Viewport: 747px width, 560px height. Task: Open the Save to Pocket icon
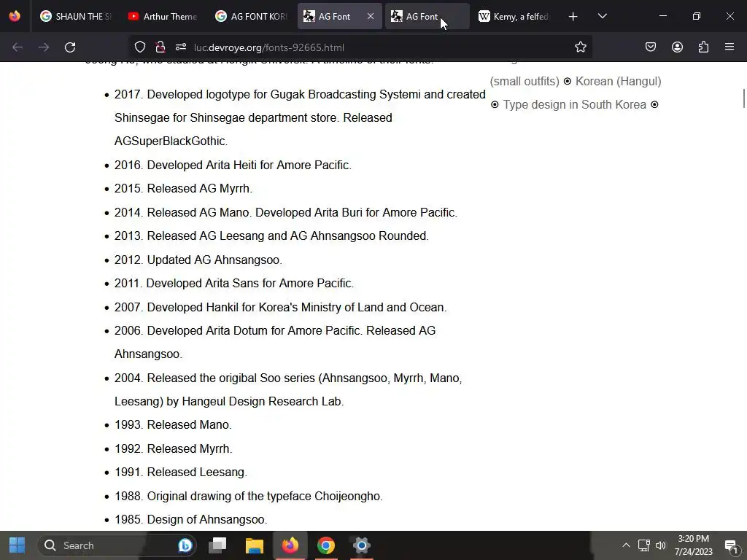[x=651, y=47]
